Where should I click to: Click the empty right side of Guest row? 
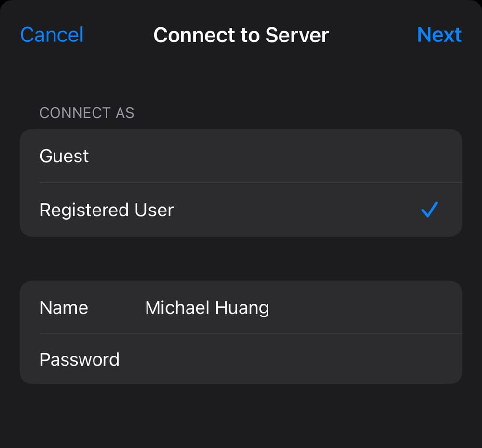coord(361,156)
